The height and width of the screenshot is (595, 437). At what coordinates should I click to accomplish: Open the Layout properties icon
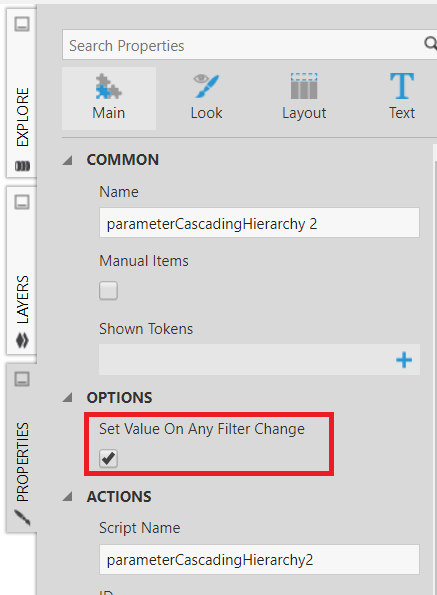[x=304, y=86]
